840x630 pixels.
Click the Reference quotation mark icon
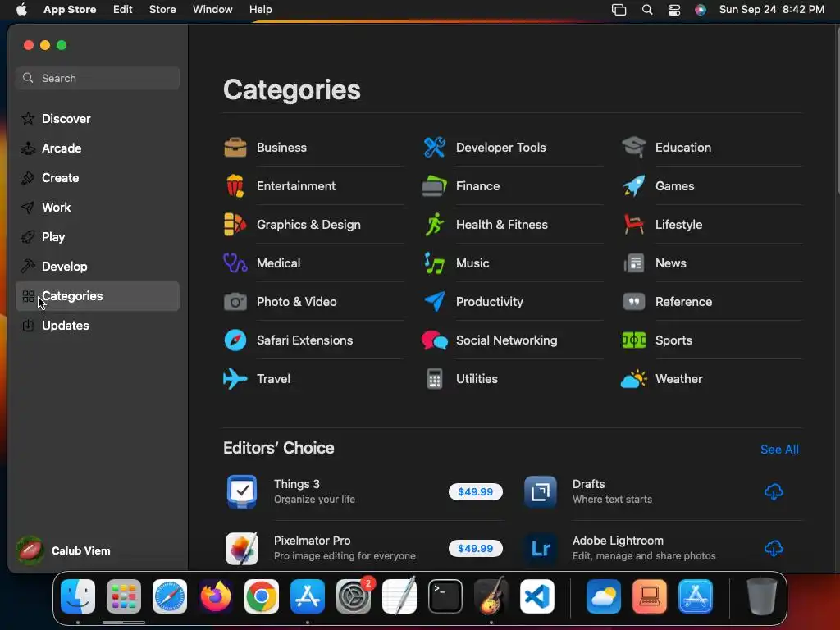point(634,302)
